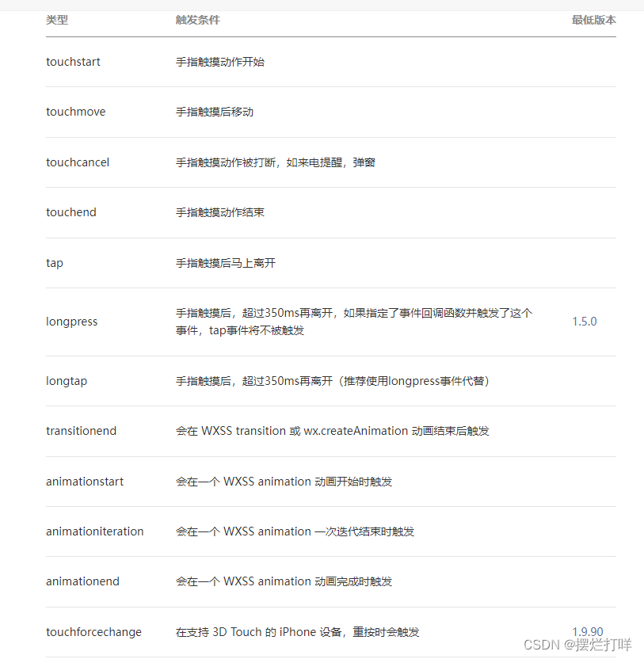
Task: Click the 类型 column header
Action: point(57,20)
